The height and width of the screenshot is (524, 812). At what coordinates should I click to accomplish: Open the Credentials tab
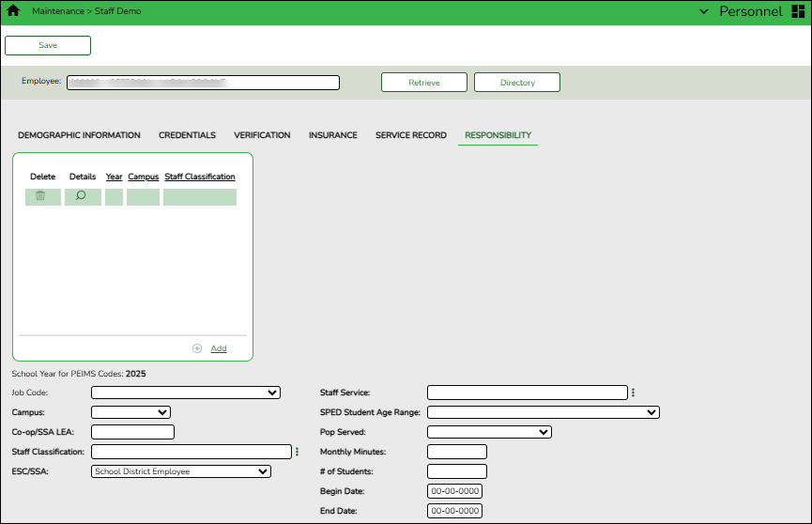[x=187, y=135]
